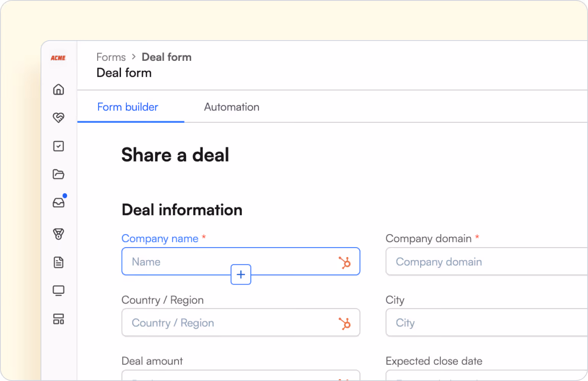The height and width of the screenshot is (381, 588).
Task: Open the Home icon in sidebar
Action: [59, 90]
